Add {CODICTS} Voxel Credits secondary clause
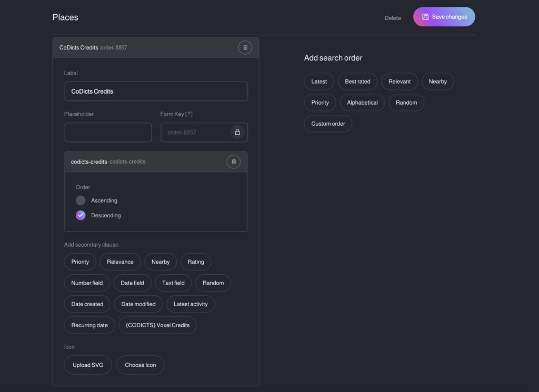Image resolution: width=539 pixels, height=392 pixels. click(157, 325)
